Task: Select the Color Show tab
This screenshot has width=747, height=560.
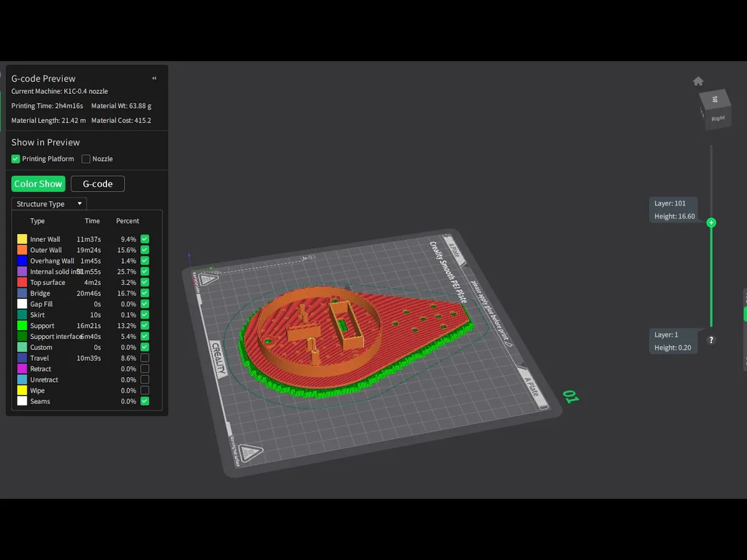Action: pos(38,184)
